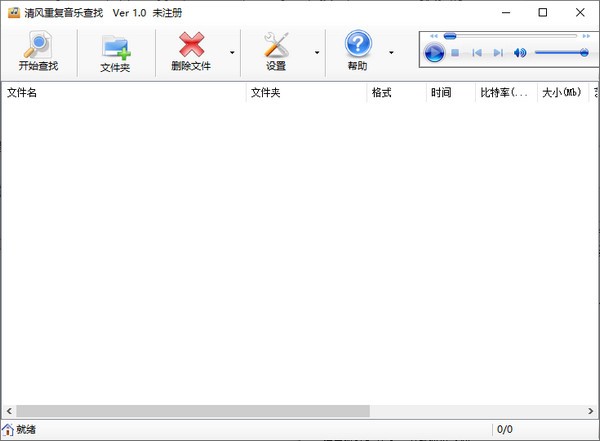Click the home icon in status bar

(x=8, y=430)
